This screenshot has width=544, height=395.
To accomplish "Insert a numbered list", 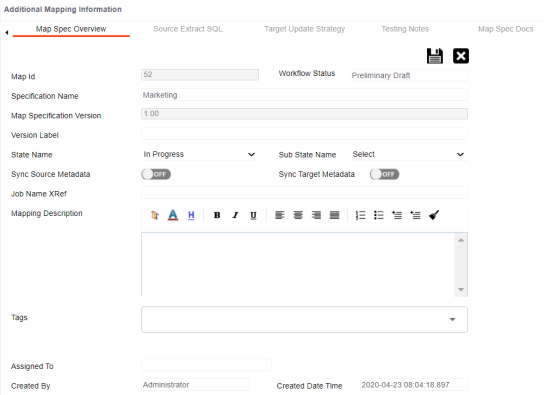I will (360, 215).
